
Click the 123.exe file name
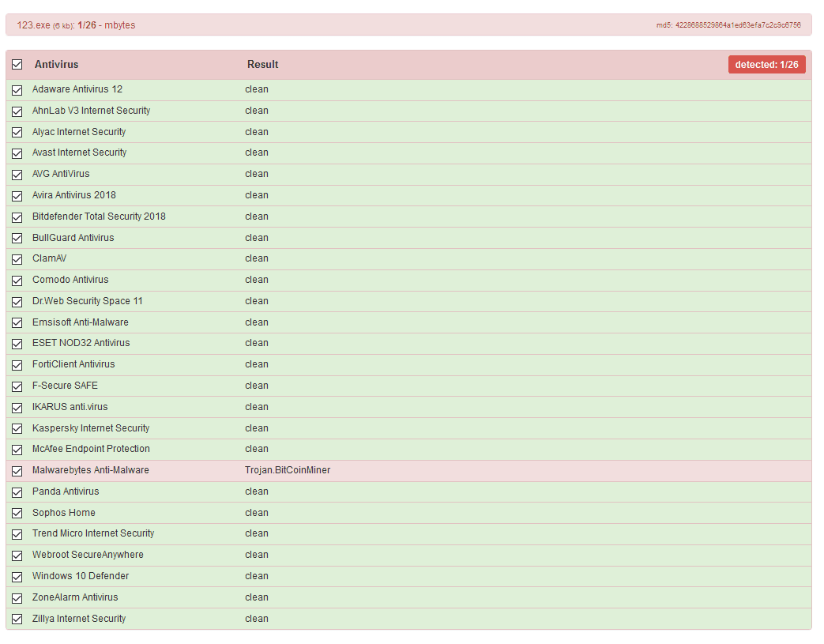[x=33, y=25]
